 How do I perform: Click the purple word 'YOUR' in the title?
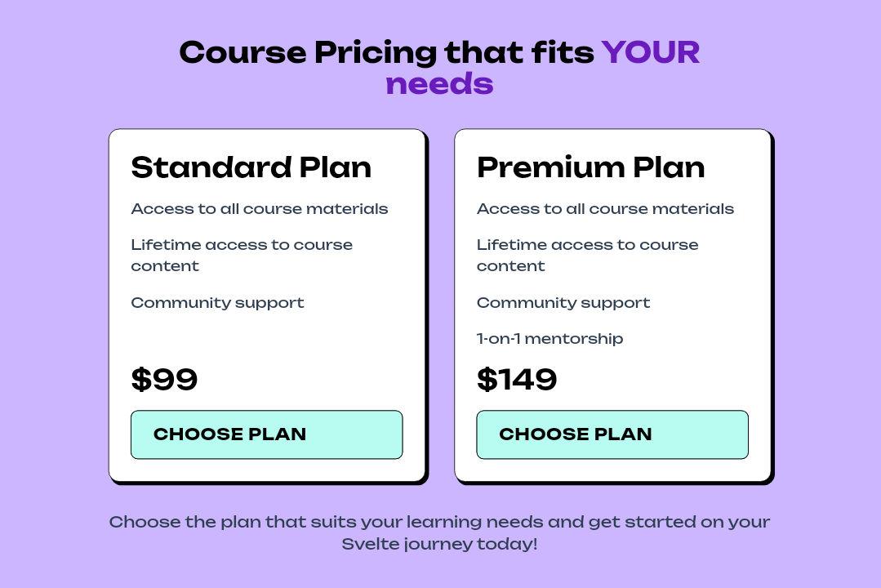click(x=651, y=53)
